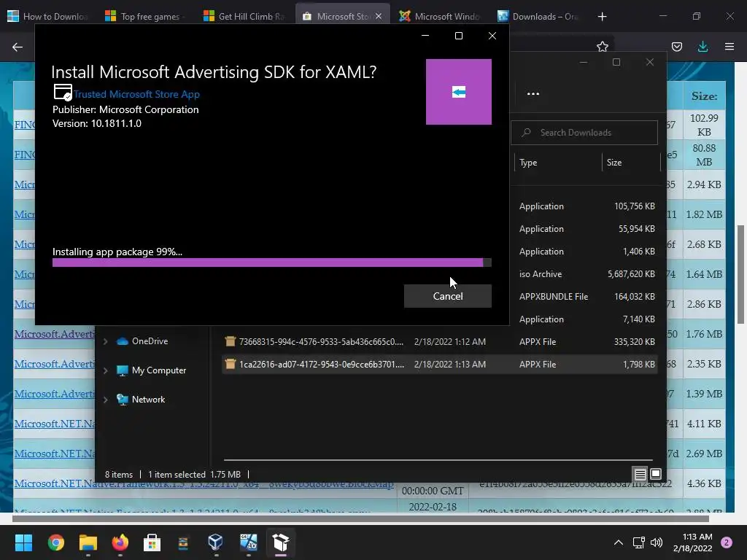Click the webpage horizontal scrollbar
Viewport: 747px width, 560px height.
click(x=360, y=518)
